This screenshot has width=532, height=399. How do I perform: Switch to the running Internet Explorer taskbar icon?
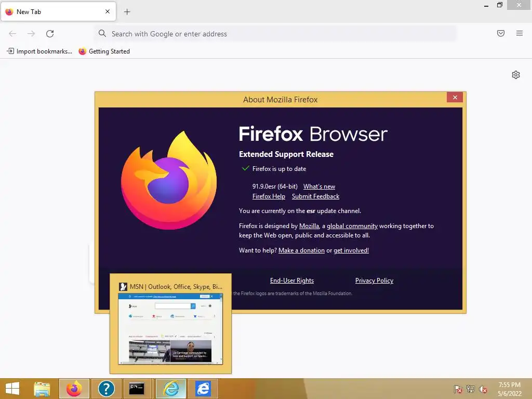pyautogui.click(x=171, y=389)
